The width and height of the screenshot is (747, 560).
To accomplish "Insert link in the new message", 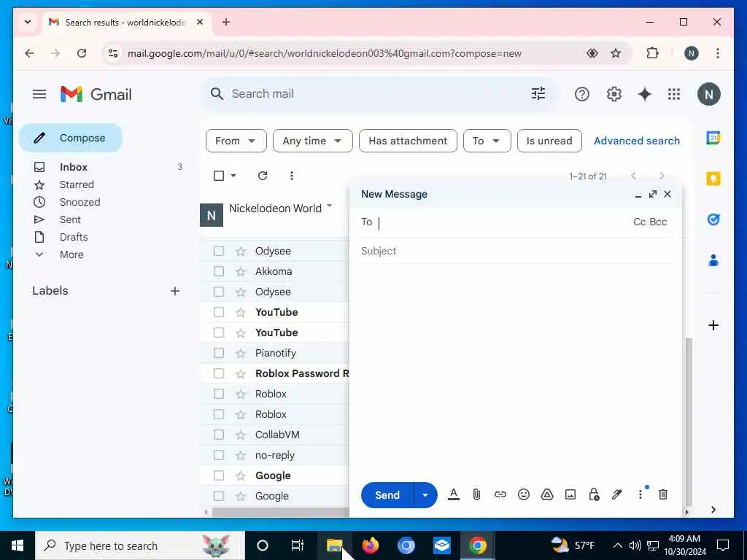I will 500,495.
